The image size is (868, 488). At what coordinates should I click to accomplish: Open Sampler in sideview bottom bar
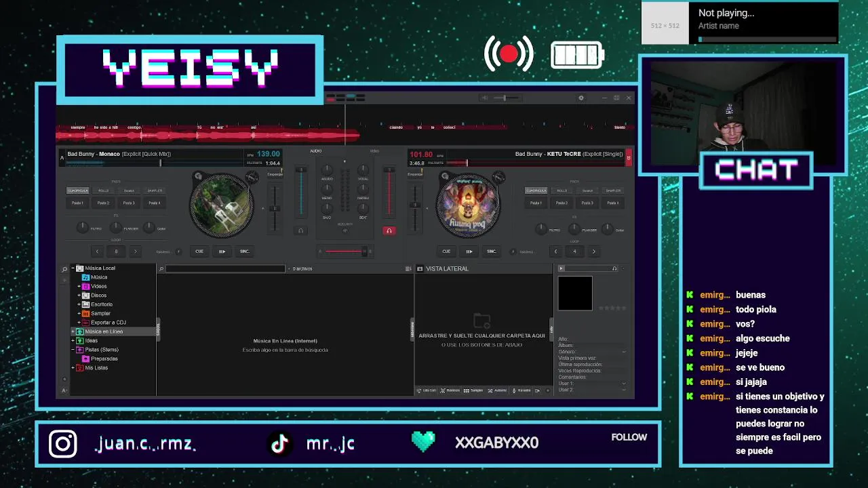(x=473, y=390)
